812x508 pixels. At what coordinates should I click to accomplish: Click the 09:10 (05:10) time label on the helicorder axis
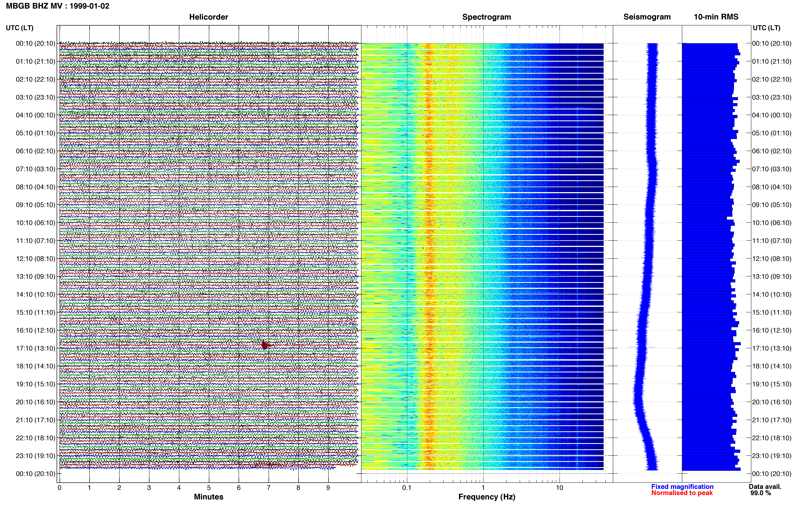pyautogui.click(x=36, y=205)
